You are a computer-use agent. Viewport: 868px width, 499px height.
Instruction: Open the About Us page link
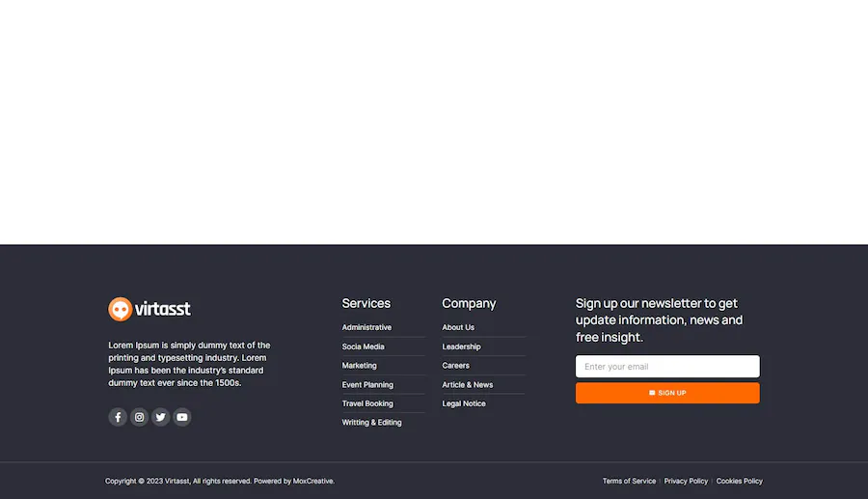click(x=458, y=327)
